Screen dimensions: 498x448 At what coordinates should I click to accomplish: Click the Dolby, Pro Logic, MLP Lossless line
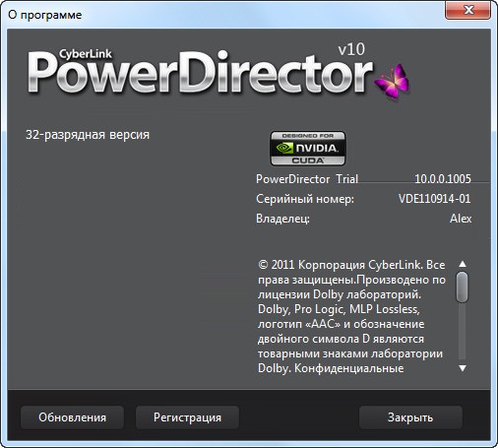339,309
